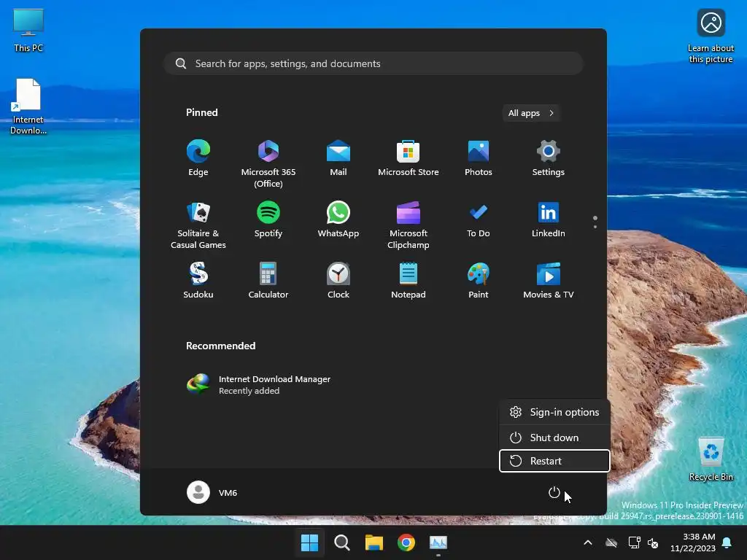Select the Internet Downlo... desktop shortcut
747x560 pixels.
28,106
